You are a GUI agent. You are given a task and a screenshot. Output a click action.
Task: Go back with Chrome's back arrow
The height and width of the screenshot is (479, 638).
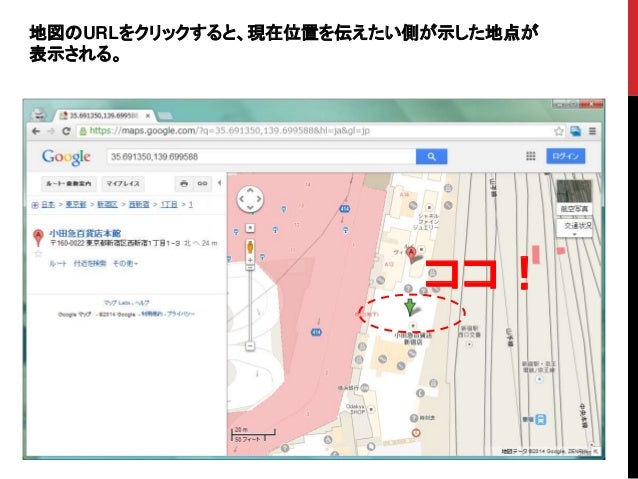36,131
